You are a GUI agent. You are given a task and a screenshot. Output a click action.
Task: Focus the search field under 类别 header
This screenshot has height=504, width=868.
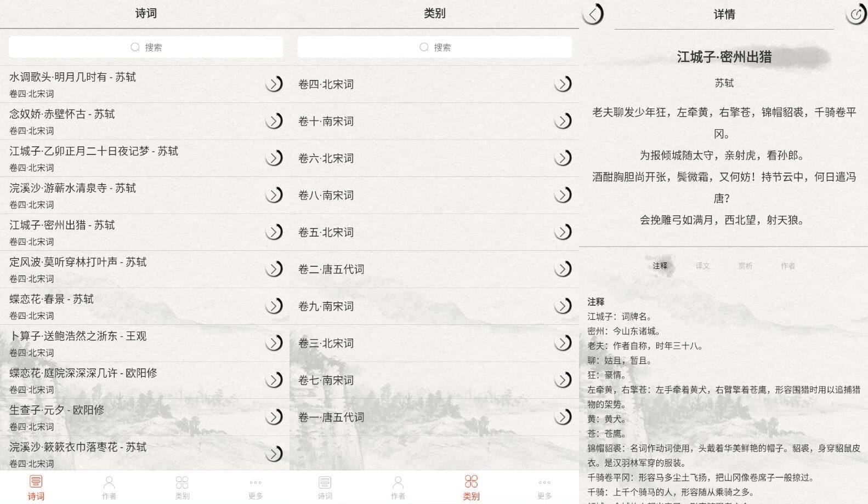(x=435, y=47)
